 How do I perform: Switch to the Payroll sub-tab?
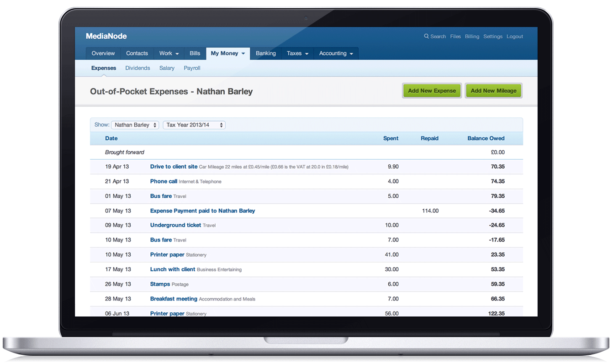tap(192, 68)
